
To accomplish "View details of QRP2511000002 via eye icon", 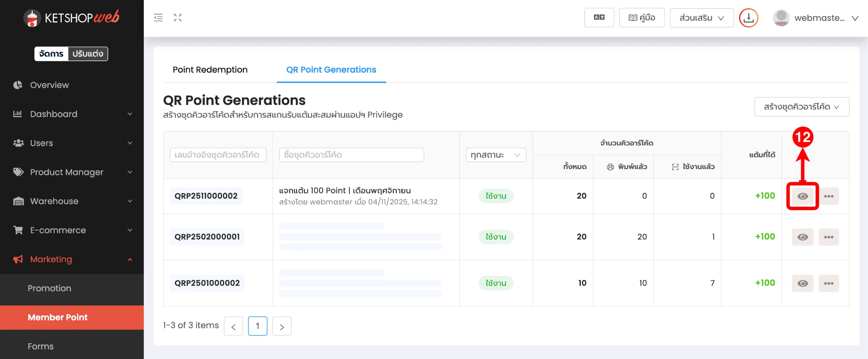I will tap(803, 196).
